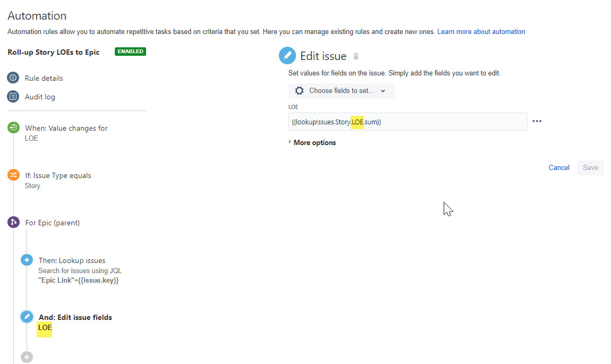Screen dimensions: 611x364
Task: Add a component with the grey plus circle
Action: point(27,357)
